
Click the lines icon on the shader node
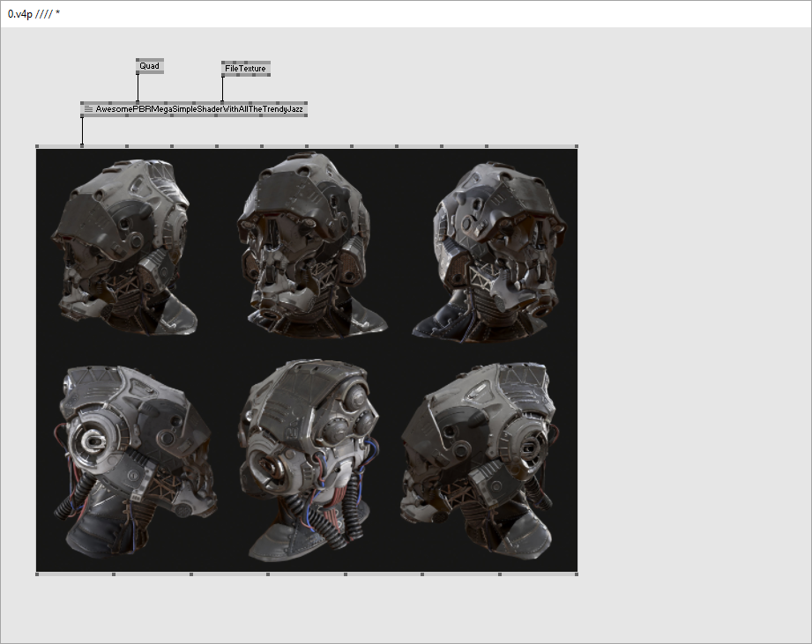coord(88,109)
